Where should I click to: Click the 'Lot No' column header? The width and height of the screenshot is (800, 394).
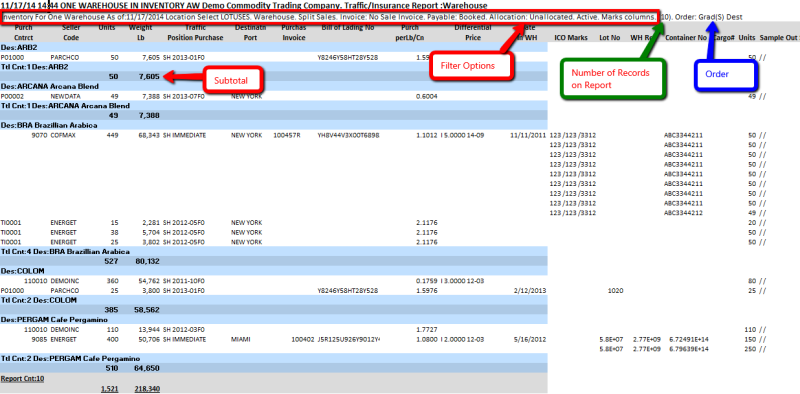tap(609, 38)
